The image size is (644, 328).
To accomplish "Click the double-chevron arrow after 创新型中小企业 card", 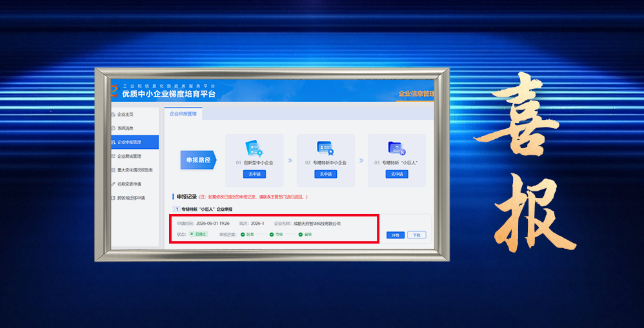I will pyautogui.click(x=290, y=160).
